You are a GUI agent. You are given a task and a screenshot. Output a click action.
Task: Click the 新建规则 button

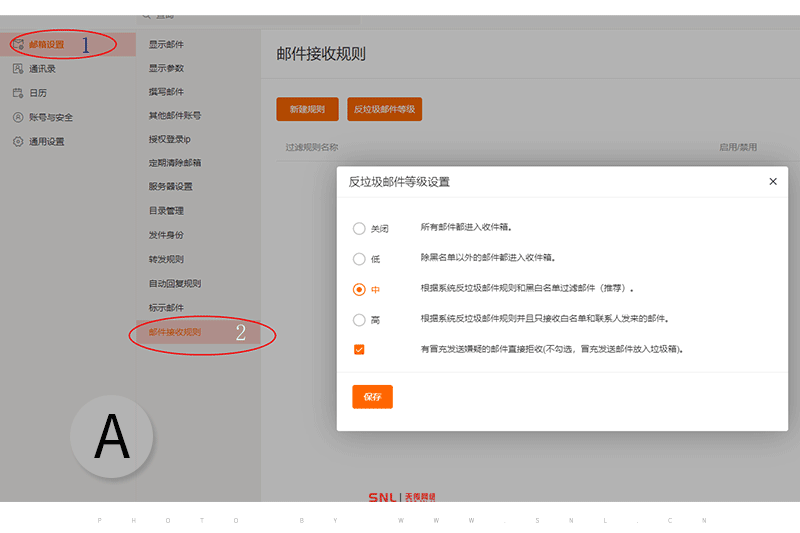coord(307,109)
